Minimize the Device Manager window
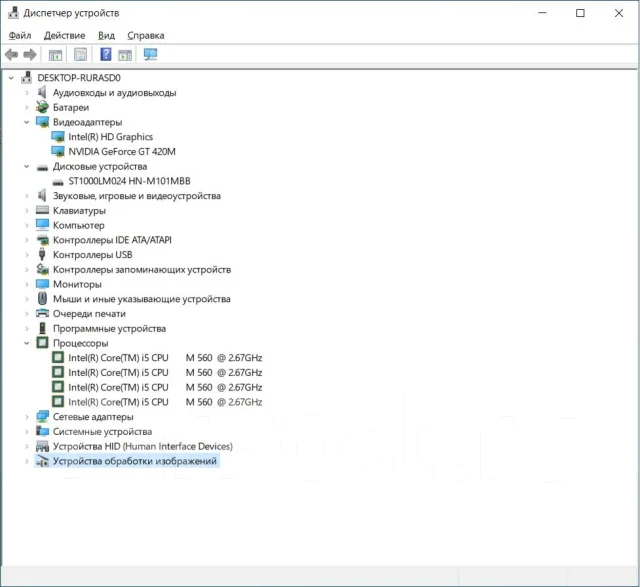 pyautogui.click(x=542, y=13)
